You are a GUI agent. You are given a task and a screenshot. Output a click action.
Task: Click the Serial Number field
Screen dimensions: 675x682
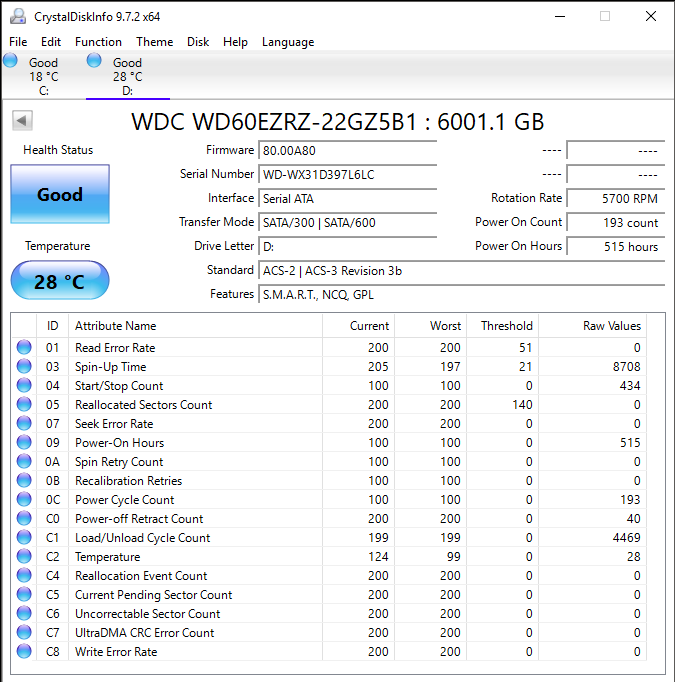coord(348,175)
